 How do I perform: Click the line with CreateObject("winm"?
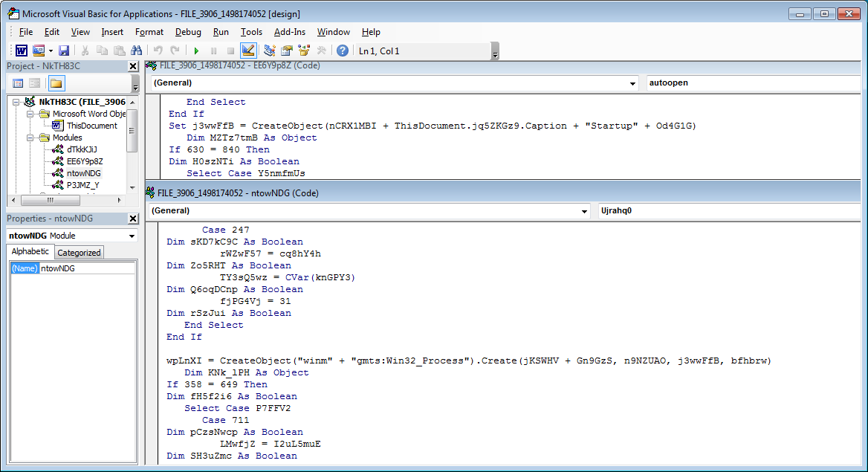(468, 361)
